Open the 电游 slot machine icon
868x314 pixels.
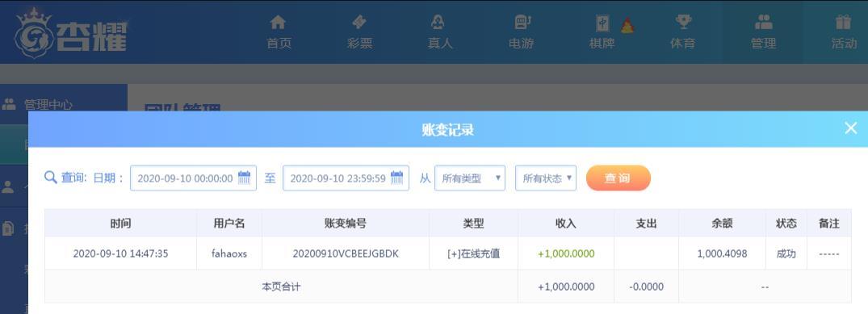pyautogui.click(x=522, y=22)
